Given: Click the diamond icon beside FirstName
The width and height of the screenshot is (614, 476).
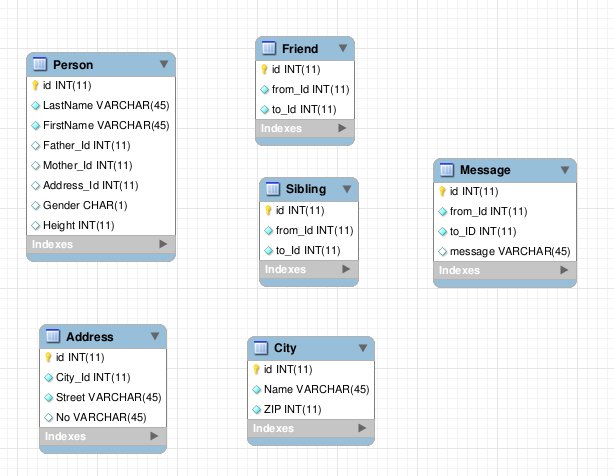Looking at the screenshot, I should click(x=36, y=126).
